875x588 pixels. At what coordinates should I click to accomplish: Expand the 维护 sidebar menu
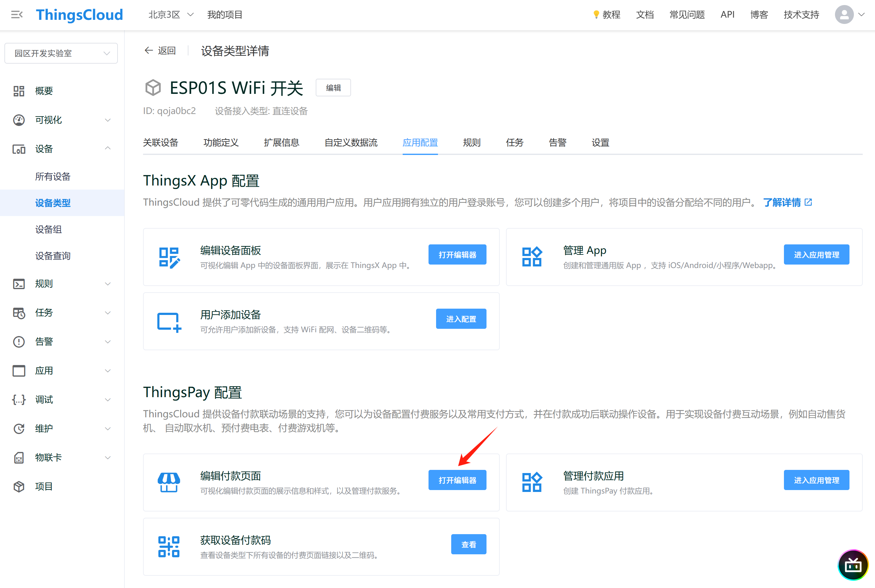click(x=108, y=428)
